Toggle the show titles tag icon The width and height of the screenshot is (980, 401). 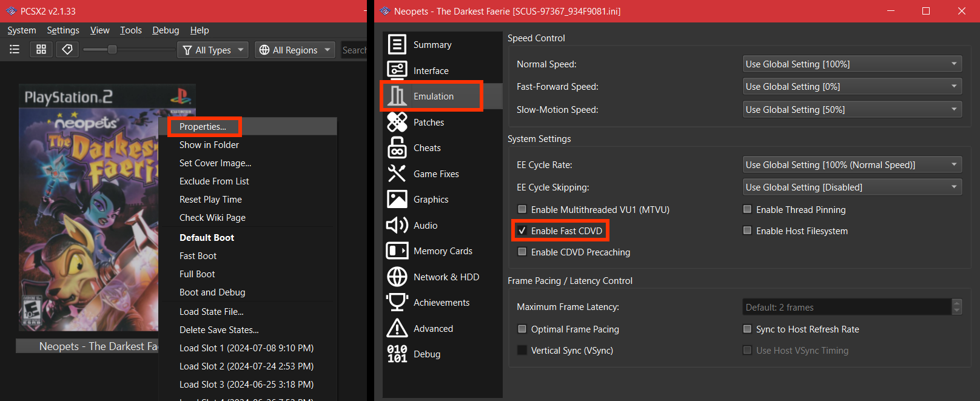point(67,49)
